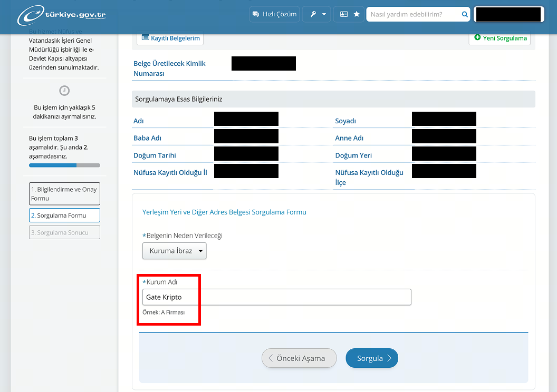Select step 2 Sorgulama Formu
This screenshot has height=392, width=557.
(64, 215)
